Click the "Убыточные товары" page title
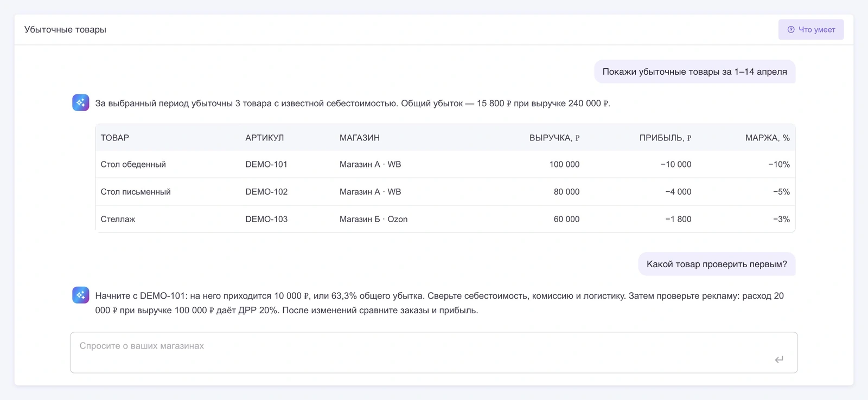Screen dimensions: 868x400 click(x=65, y=30)
